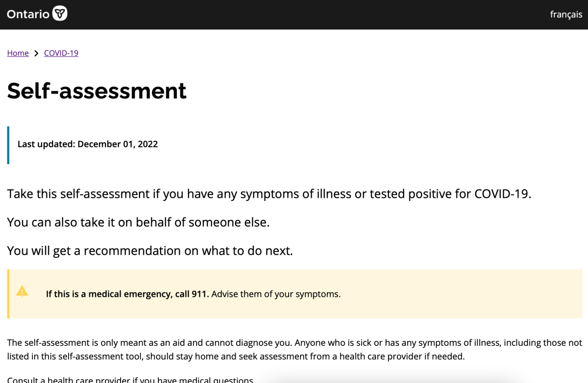This screenshot has width=588, height=383.
Task: Click the Ontario wordmark in header
Action: 28,14
